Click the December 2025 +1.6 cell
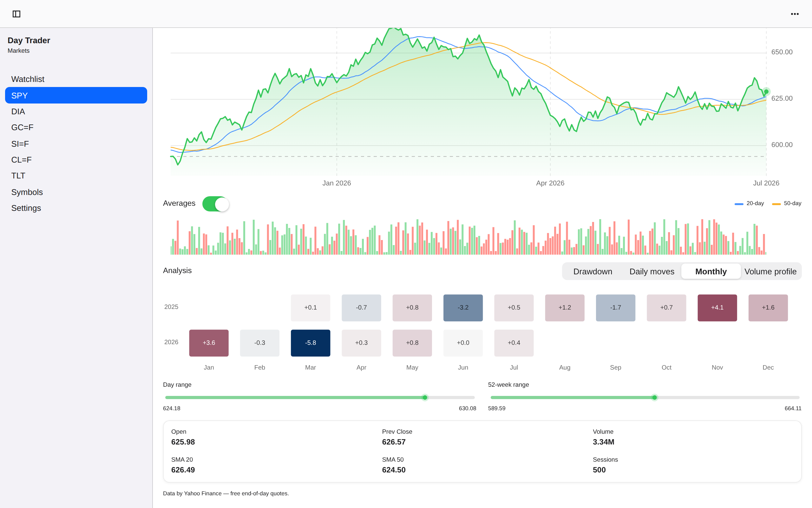 [x=768, y=308]
